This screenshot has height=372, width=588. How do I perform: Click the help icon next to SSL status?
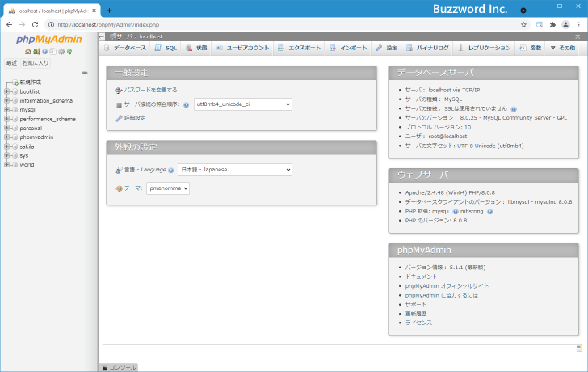[x=514, y=108]
